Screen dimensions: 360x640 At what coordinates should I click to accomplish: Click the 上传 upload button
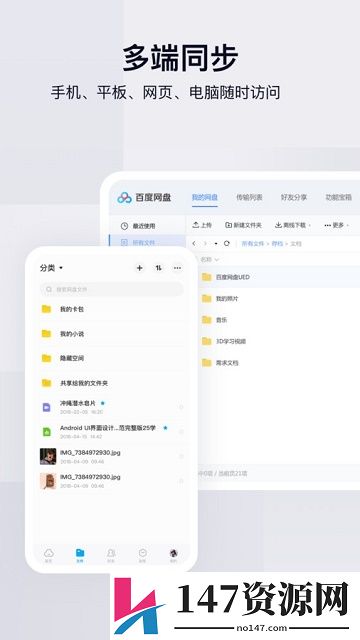pyautogui.click(x=202, y=225)
